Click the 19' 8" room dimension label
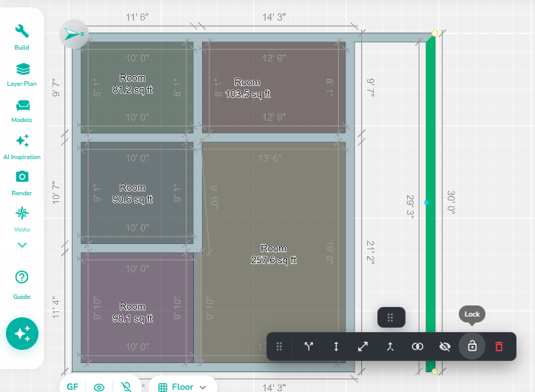Viewport: 535px width, 392px height. [x=329, y=252]
